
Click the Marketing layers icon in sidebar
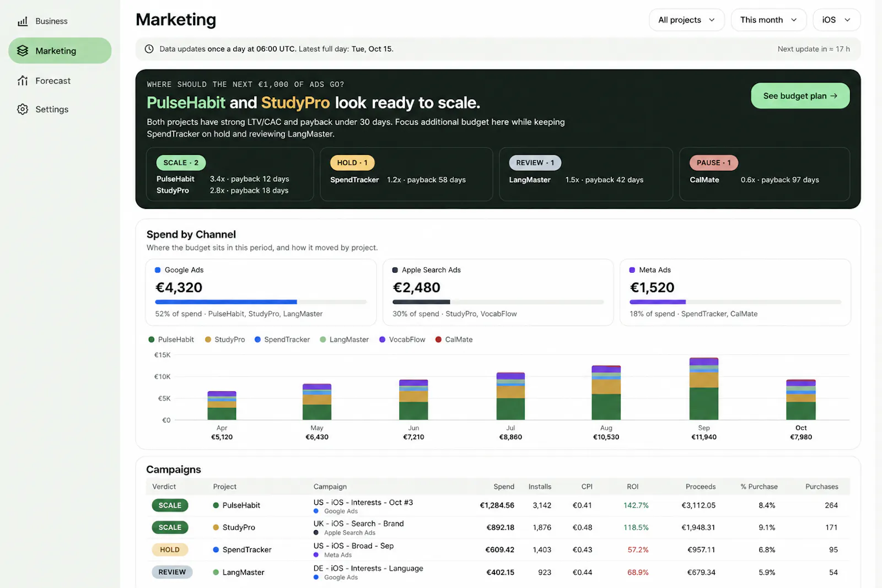click(23, 51)
